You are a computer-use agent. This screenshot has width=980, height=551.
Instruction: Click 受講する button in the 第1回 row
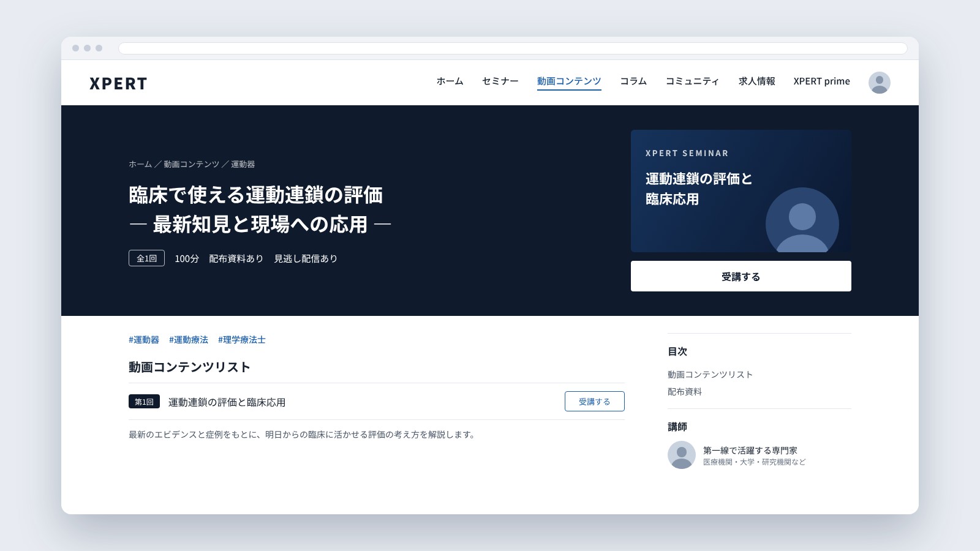[x=594, y=402]
